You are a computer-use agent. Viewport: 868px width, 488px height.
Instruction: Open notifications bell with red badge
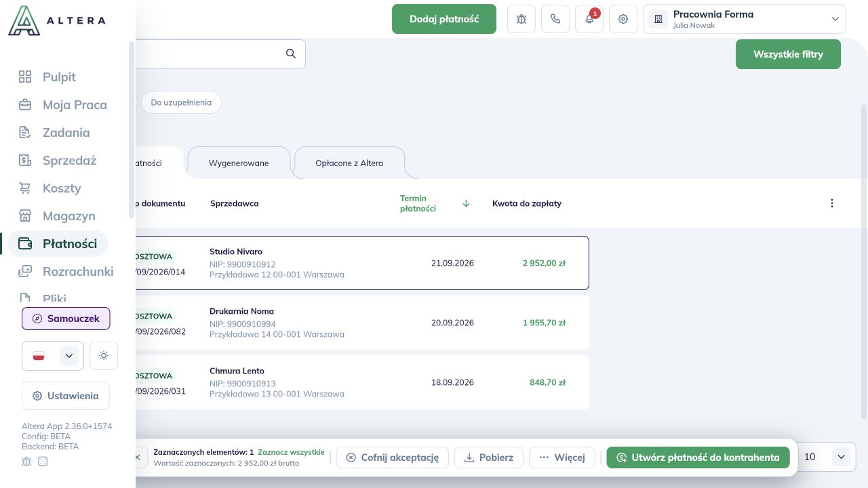pyautogui.click(x=589, y=19)
